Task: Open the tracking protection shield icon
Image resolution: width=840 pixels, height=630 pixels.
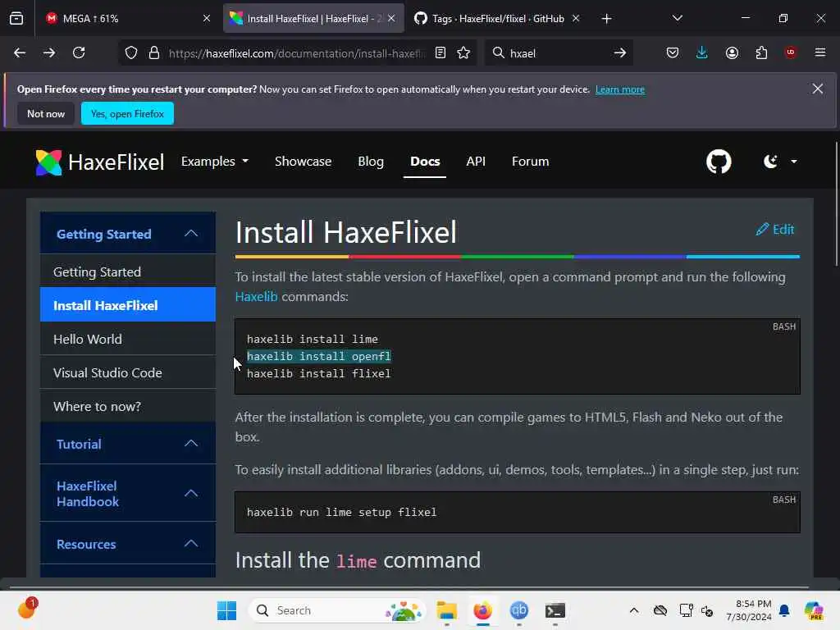Action: pos(131,53)
